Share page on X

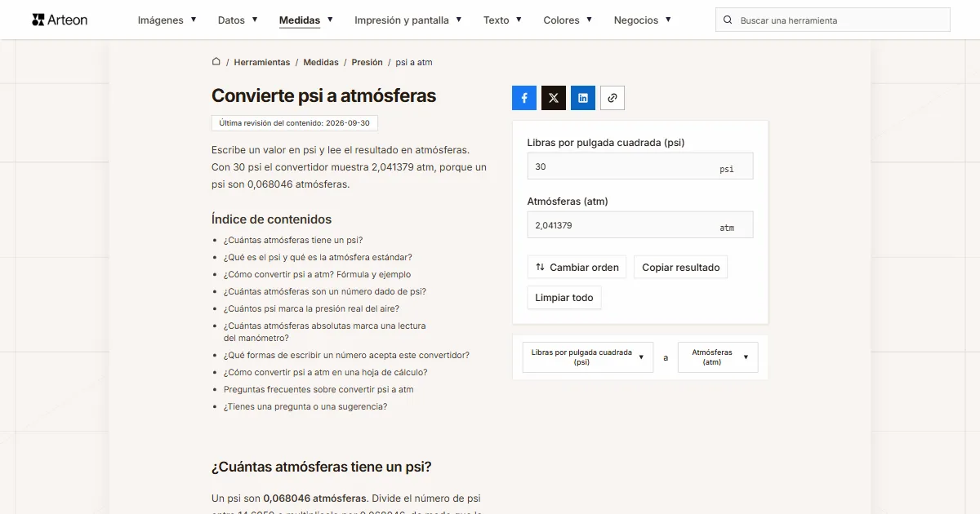[x=554, y=98]
